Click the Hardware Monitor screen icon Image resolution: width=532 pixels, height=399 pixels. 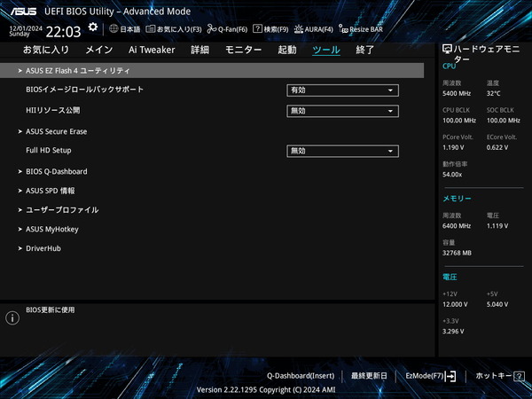pyautogui.click(x=447, y=49)
